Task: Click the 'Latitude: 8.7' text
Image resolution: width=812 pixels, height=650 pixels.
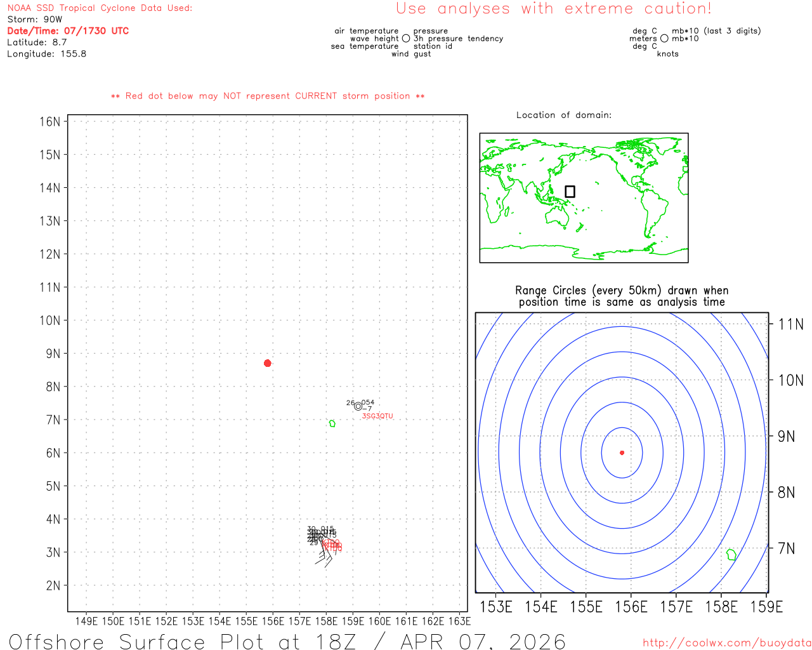Action: (x=37, y=43)
